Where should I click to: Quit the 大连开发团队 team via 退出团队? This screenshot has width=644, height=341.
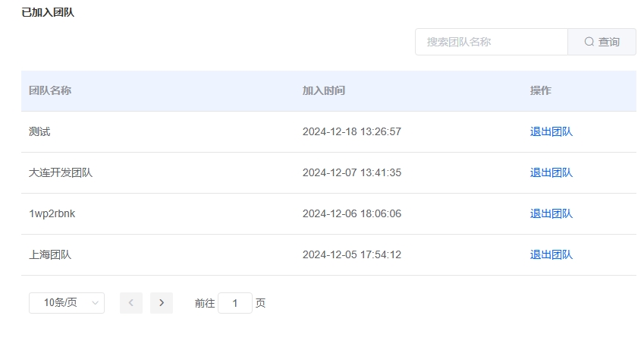click(x=551, y=172)
